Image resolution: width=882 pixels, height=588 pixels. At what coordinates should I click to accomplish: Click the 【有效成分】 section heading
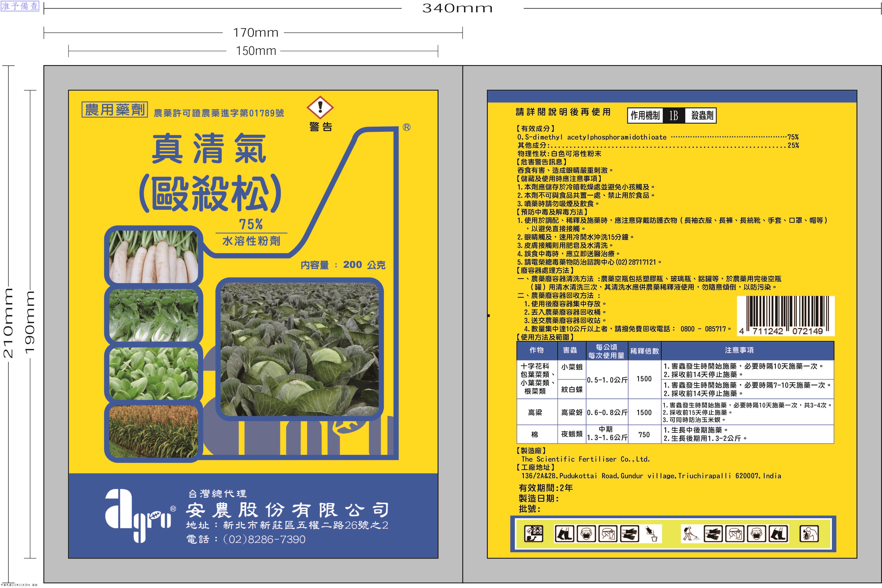pyautogui.click(x=535, y=129)
